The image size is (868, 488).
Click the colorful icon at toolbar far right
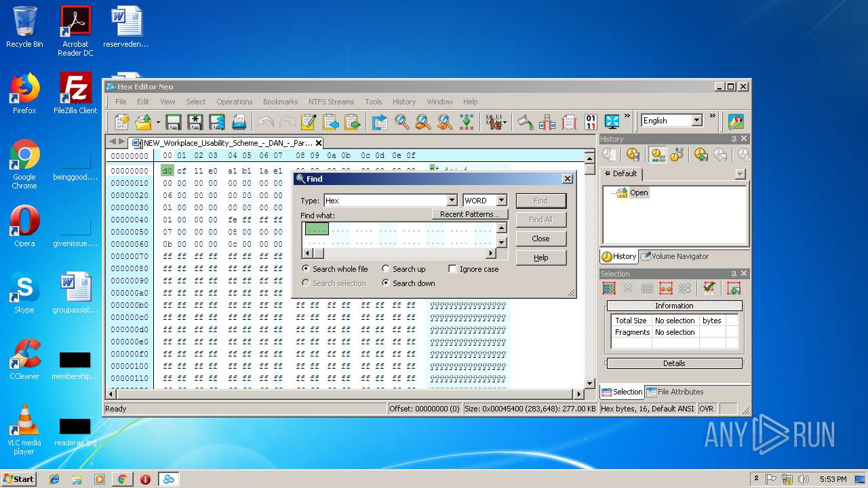click(736, 121)
